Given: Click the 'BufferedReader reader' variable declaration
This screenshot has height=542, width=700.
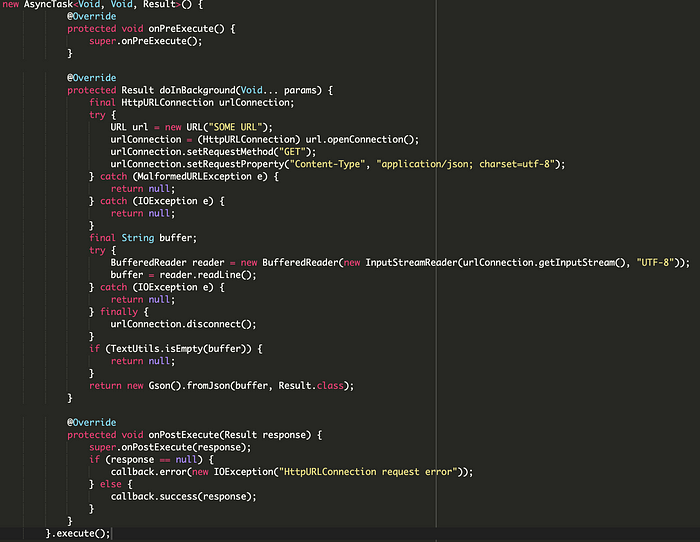Looking at the screenshot, I should pos(167,263).
